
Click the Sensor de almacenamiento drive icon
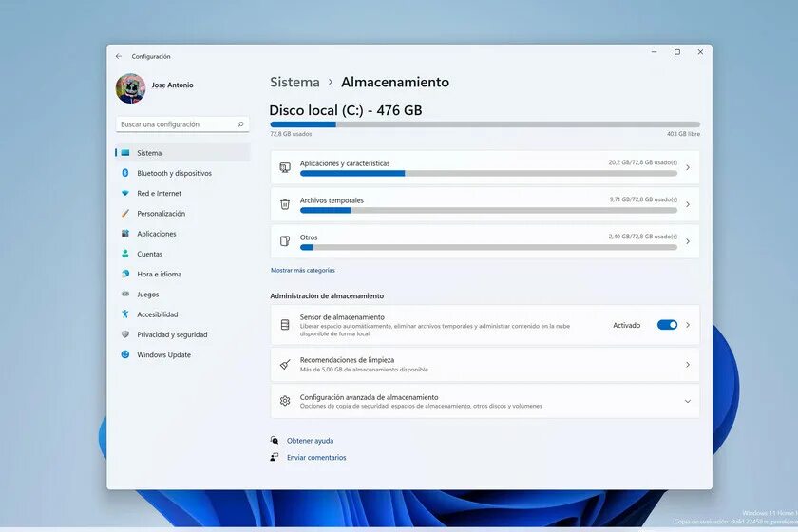[x=285, y=325]
